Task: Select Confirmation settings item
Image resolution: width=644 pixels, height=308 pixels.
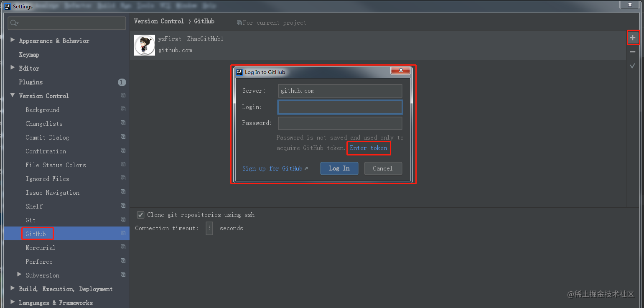Action: (46, 151)
